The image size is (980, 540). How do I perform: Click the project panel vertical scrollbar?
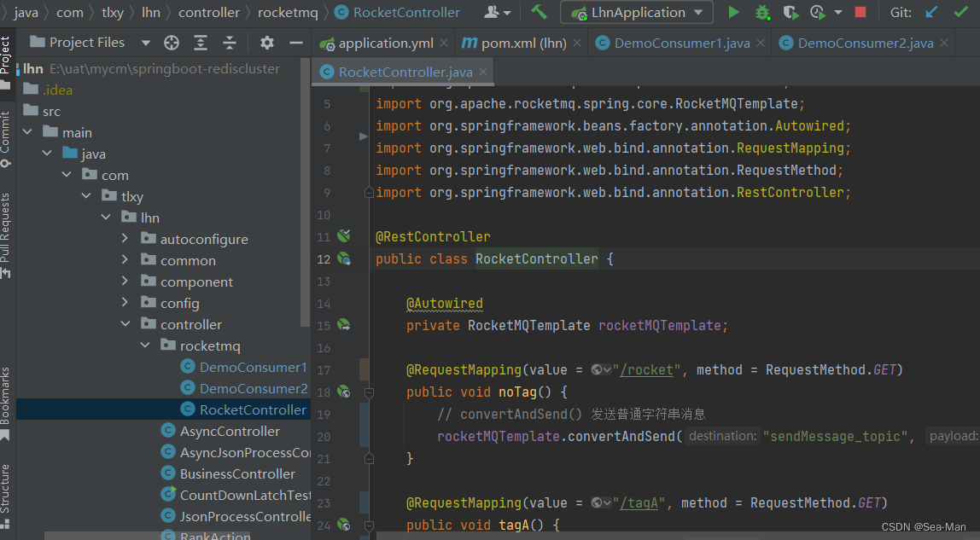(x=305, y=192)
